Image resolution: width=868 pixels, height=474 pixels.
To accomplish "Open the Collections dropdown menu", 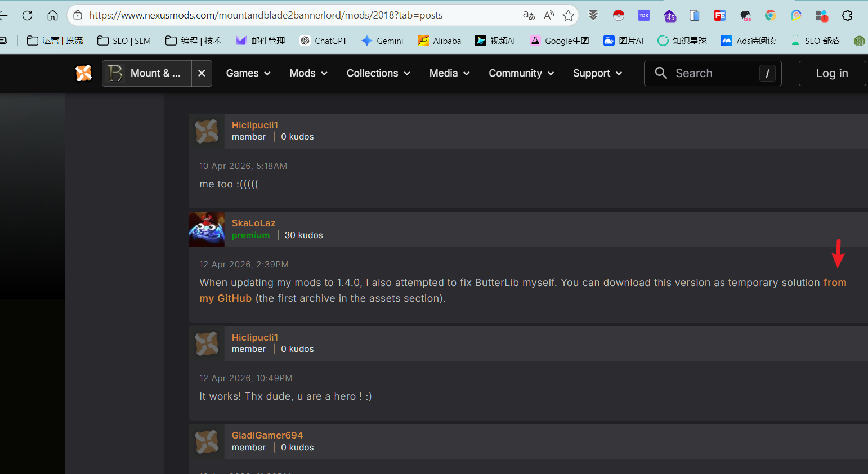I will 378,73.
